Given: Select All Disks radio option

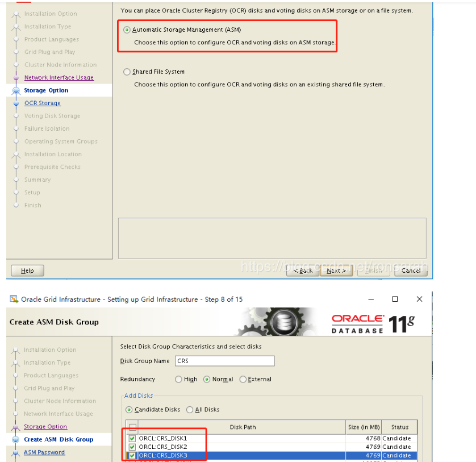Looking at the screenshot, I should tap(190, 410).
